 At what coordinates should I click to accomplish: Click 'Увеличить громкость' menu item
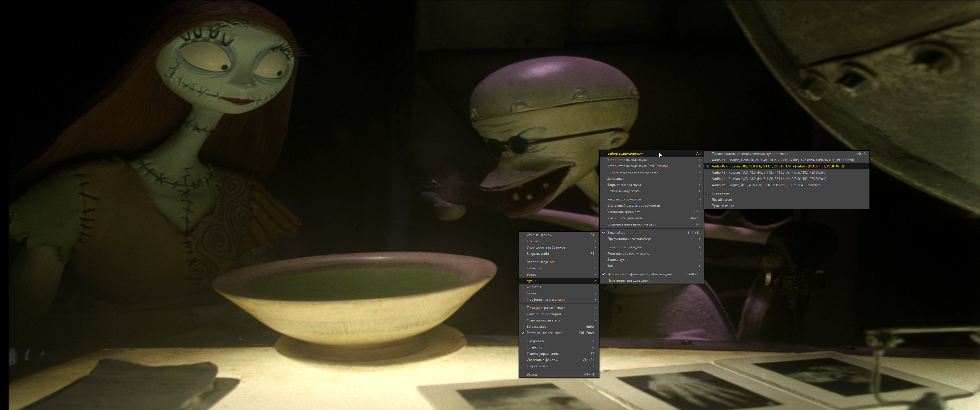click(651, 212)
